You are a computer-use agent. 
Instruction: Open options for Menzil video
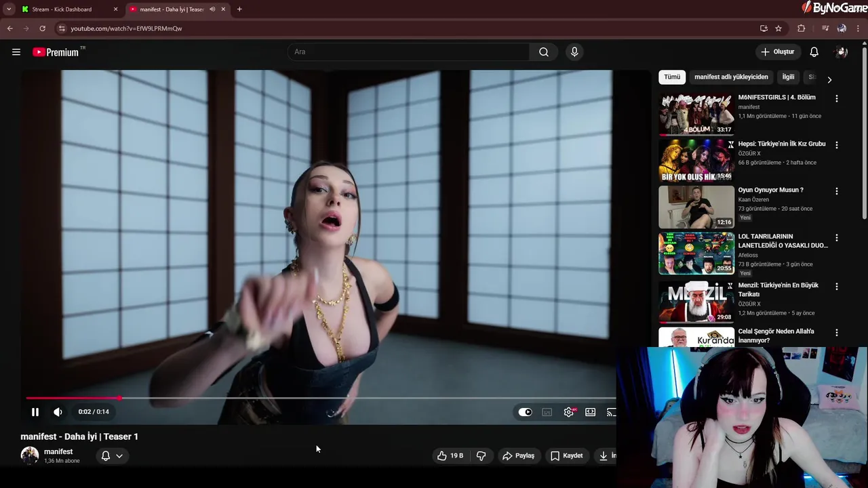(837, 287)
